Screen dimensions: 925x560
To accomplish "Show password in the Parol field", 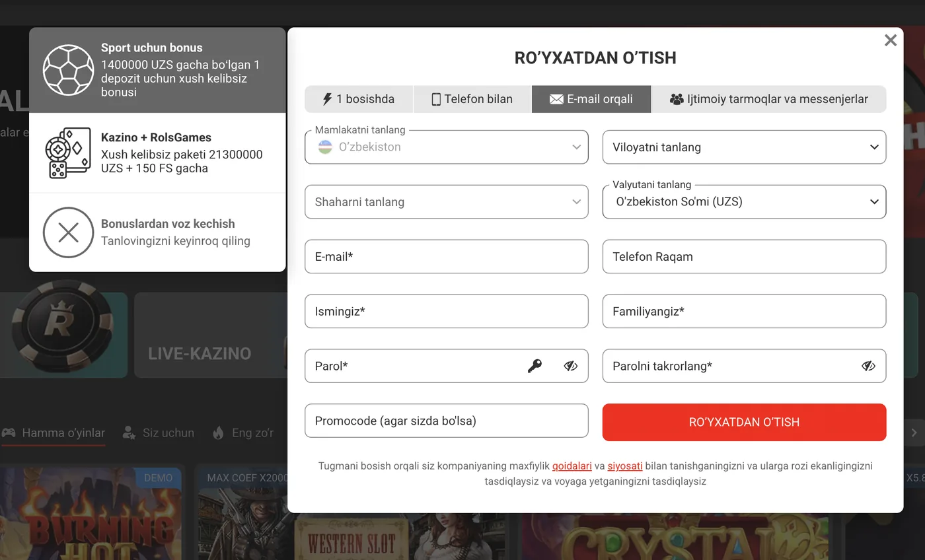I will [571, 366].
